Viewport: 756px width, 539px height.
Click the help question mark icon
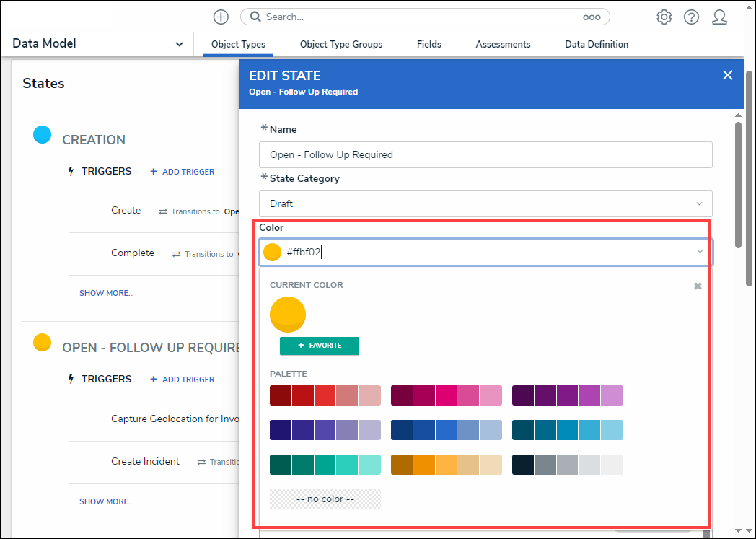(x=691, y=17)
